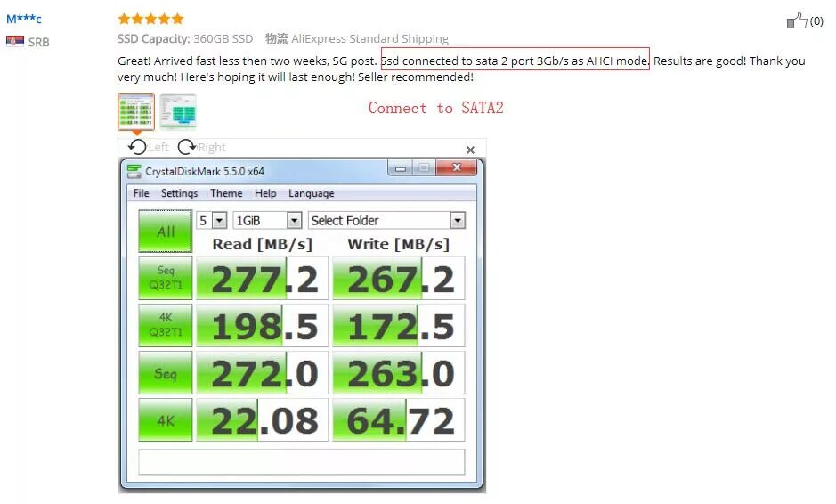Screen dimensions: 836x504
Task: Click the 4K read value 22.08
Action: point(263,419)
